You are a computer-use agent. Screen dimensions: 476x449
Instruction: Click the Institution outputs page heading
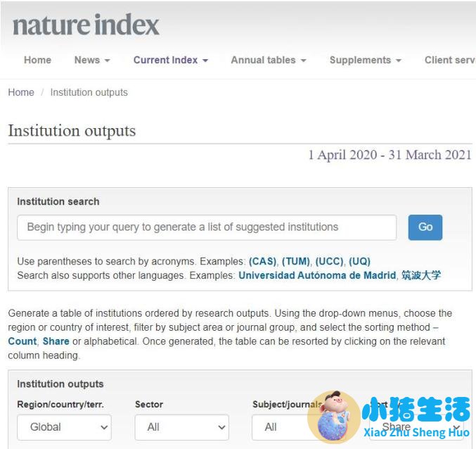(72, 131)
